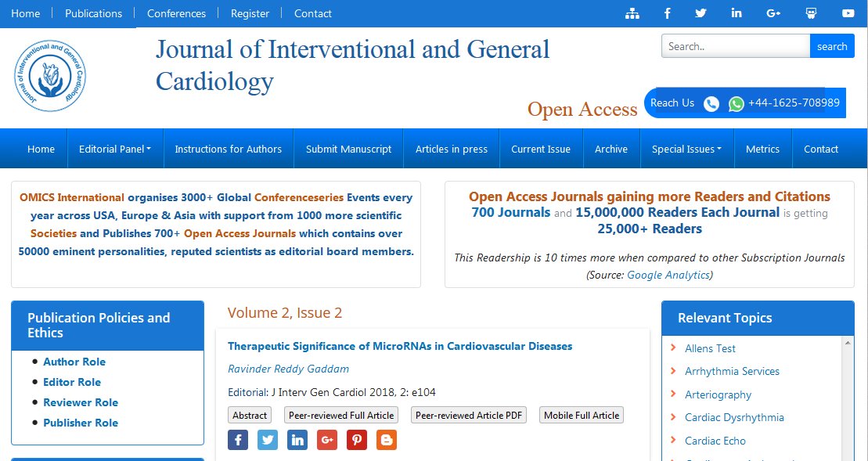This screenshot has width=868, height=461.
Task: Click the OMICS International link
Action: [72, 197]
